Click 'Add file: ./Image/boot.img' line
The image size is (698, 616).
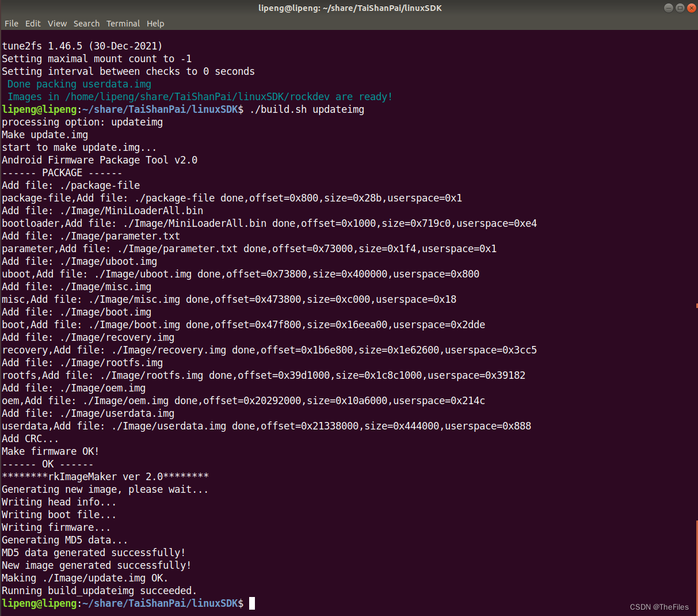[x=77, y=312]
